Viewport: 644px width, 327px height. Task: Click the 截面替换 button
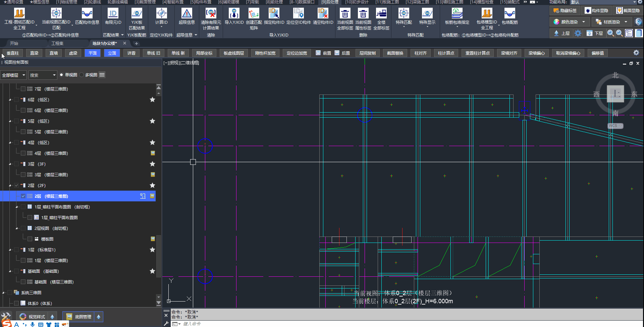tap(395, 53)
